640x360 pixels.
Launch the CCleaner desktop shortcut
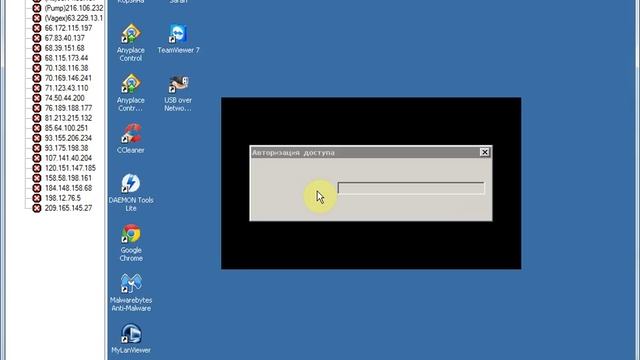(x=131, y=139)
